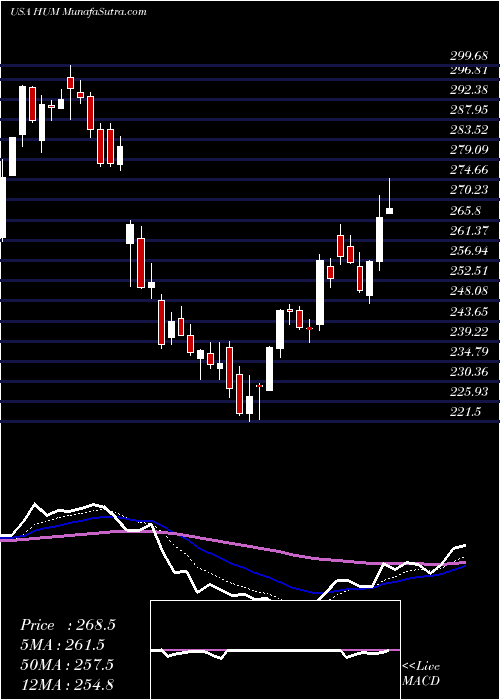Click the 234.79 price axis label
Viewport: 500px width, 700px height.
pyautogui.click(x=469, y=351)
